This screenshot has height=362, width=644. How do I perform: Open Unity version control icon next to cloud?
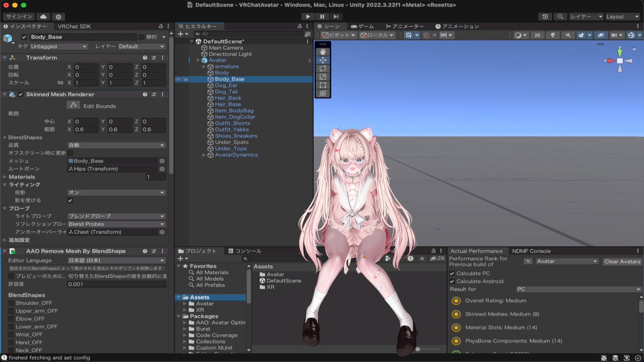(x=58, y=17)
